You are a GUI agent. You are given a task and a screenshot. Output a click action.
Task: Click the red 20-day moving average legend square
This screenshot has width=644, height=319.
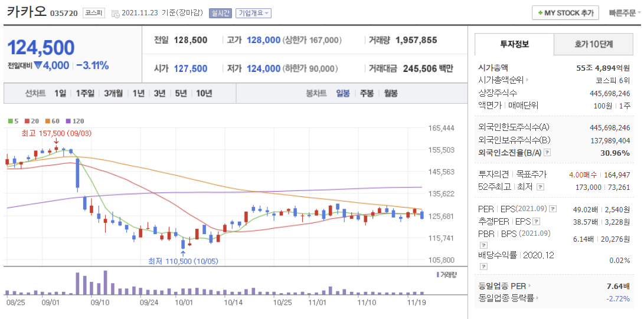pyautogui.click(x=27, y=121)
